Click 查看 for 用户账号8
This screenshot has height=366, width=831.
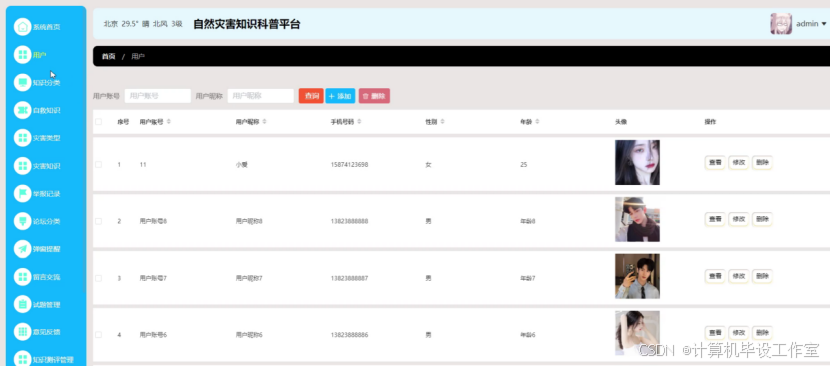pos(715,219)
